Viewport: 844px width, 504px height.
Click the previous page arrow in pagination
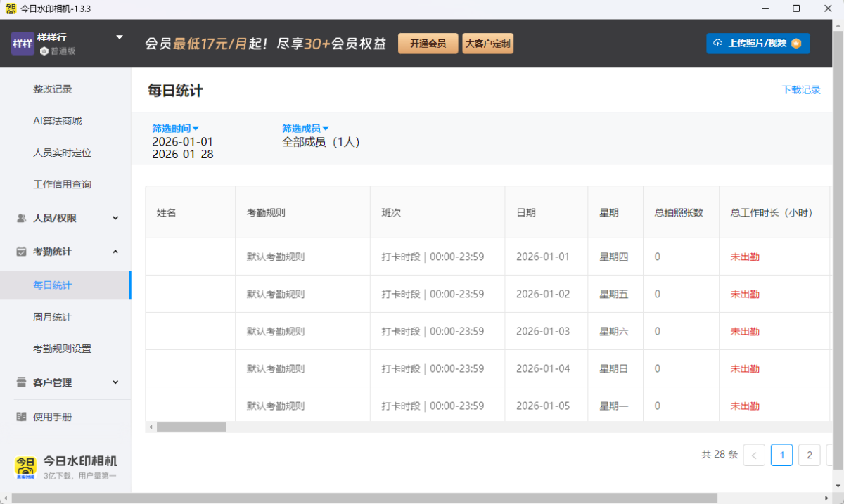[x=754, y=455]
